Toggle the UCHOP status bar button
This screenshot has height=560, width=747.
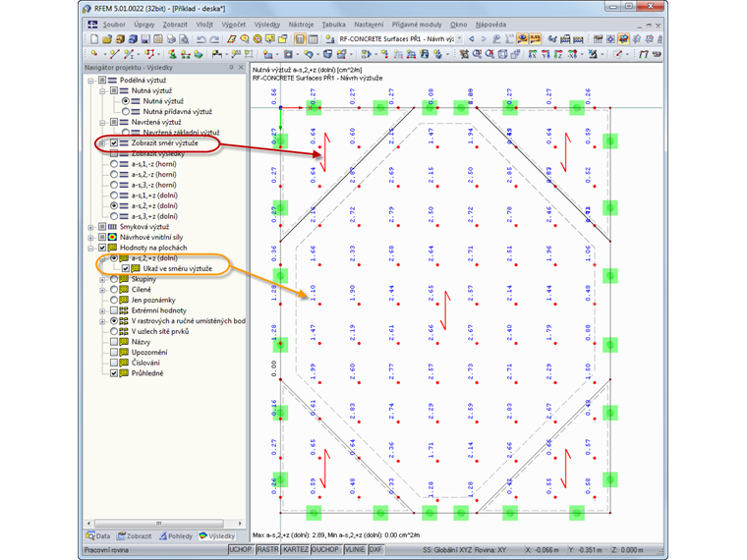240,549
